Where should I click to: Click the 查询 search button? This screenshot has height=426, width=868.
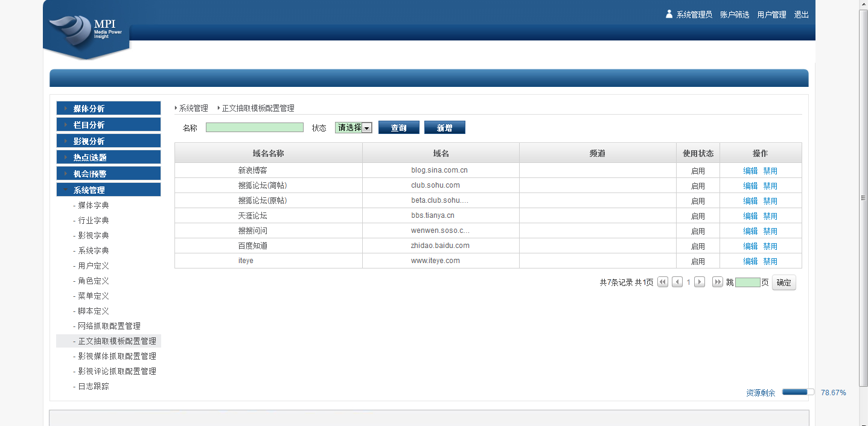coord(398,128)
